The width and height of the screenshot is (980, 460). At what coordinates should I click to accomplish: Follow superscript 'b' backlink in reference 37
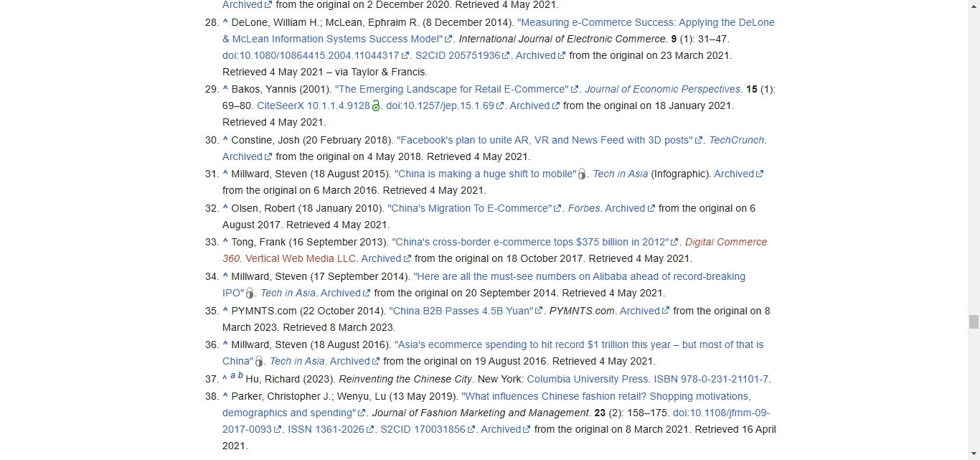(240, 375)
